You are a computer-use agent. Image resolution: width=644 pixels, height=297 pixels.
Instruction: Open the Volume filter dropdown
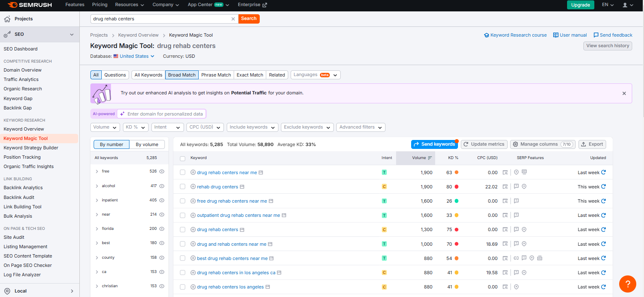coord(105,127)
